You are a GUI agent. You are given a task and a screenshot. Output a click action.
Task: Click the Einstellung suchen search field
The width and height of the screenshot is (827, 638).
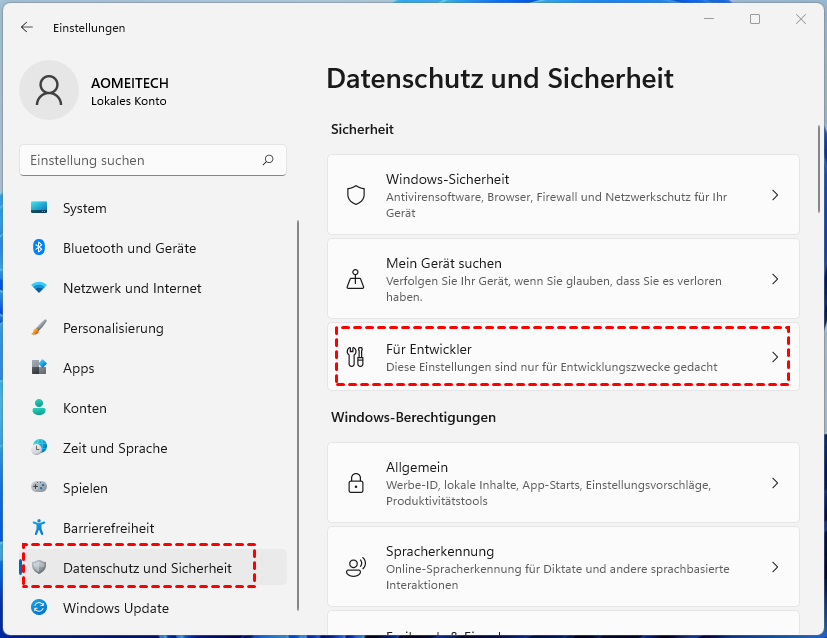click(x=140, y=160)
